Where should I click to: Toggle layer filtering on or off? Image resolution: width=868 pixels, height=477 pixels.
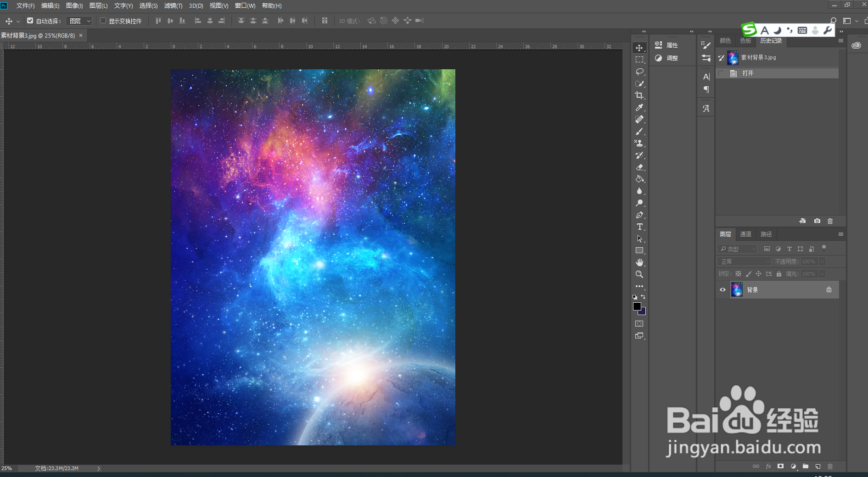(x=824, y=248)
